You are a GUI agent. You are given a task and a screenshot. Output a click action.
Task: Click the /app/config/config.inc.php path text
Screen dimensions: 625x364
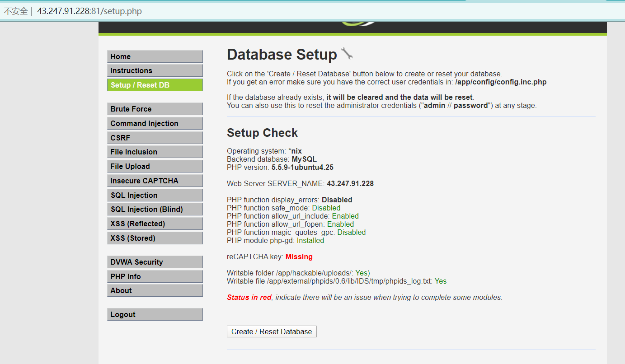point(501,82)
